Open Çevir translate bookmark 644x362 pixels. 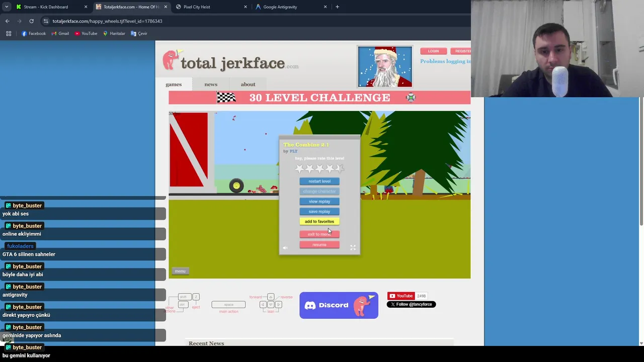click(139, 34)
